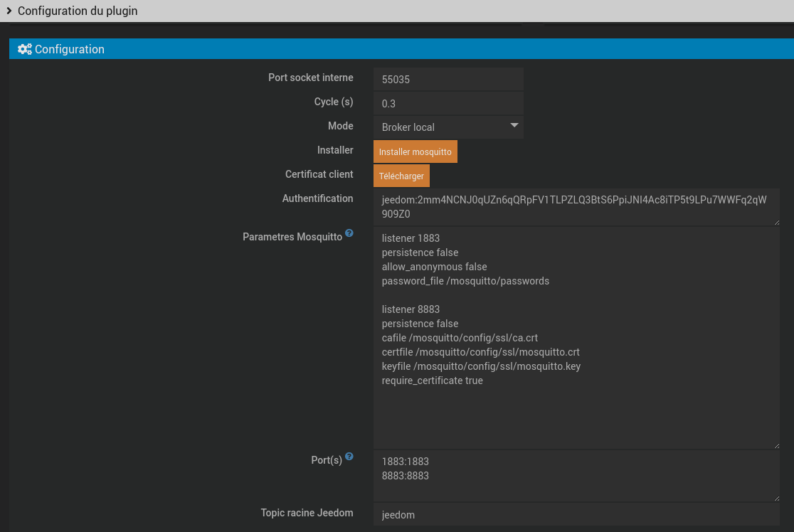Screen dimensions: 794x532
Task: Click Installer mosquitto button
Action: click(415, 152)
